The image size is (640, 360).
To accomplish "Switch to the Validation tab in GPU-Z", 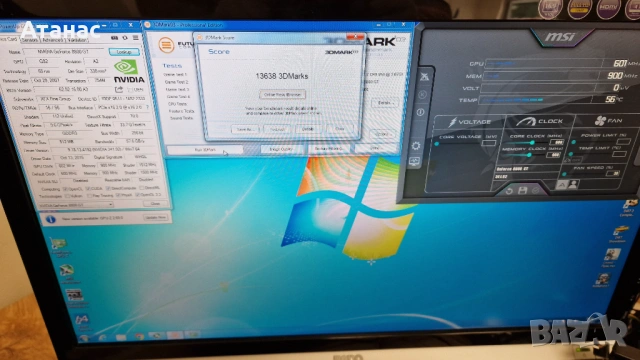I will [78, 40].
